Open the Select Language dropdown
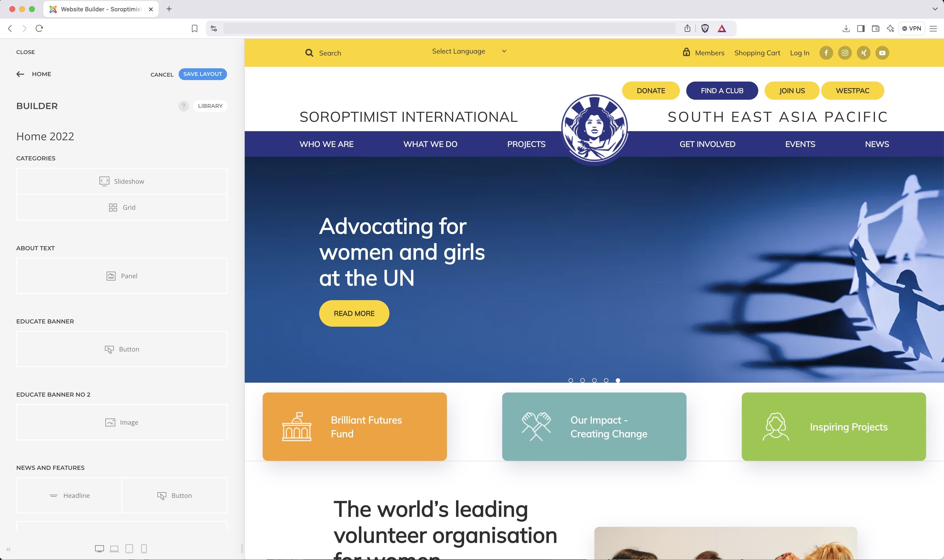 tap(469, 51)
